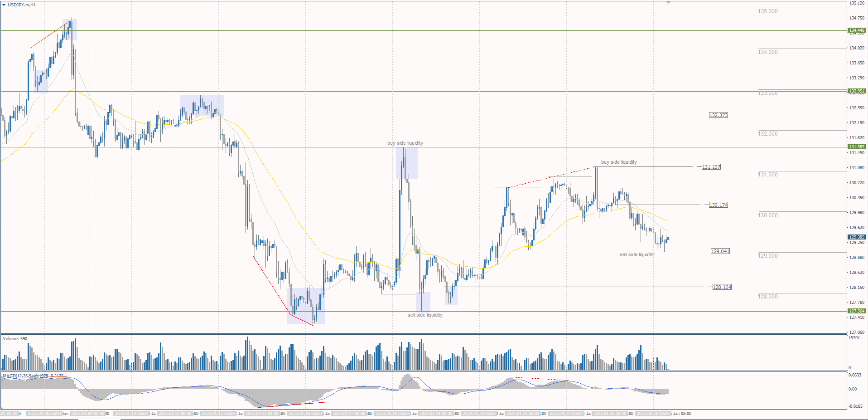Click the gray 132.000 round-number label
This screenshot has height=420, width=868.
pyautogui.click(x=767, y=134)
